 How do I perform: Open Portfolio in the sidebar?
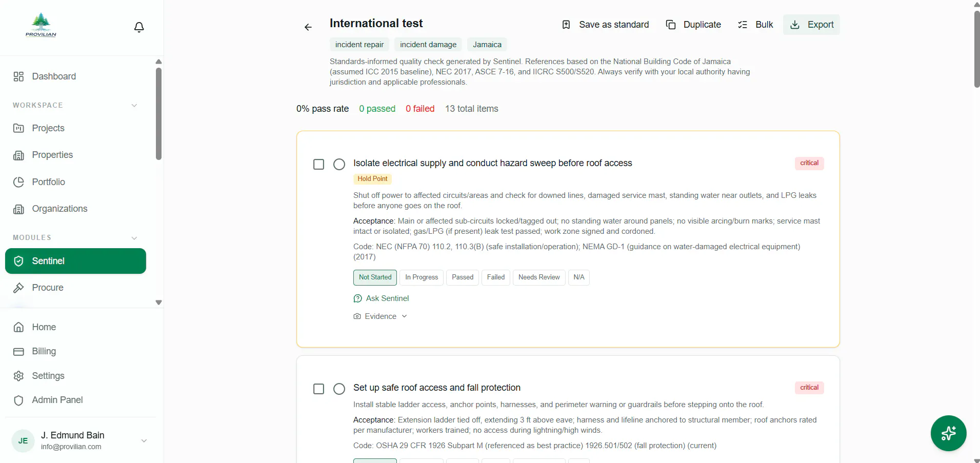(x=75, y=182)
